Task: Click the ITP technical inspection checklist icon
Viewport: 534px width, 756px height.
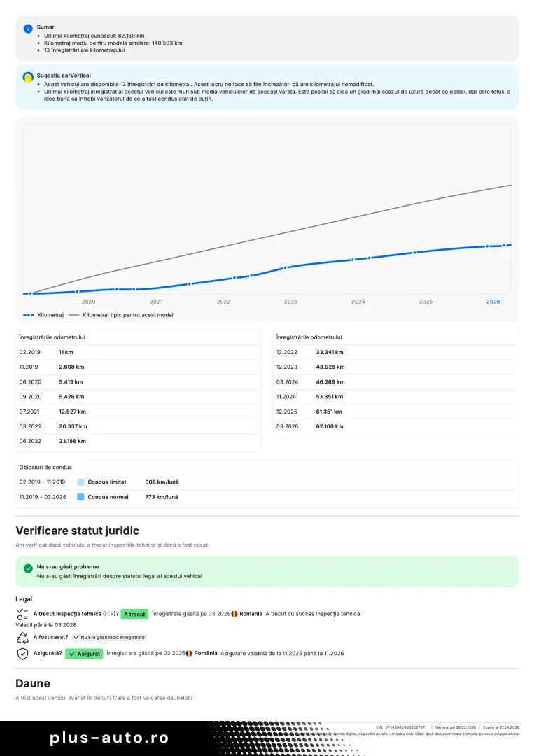Action: tap(22, 614)
